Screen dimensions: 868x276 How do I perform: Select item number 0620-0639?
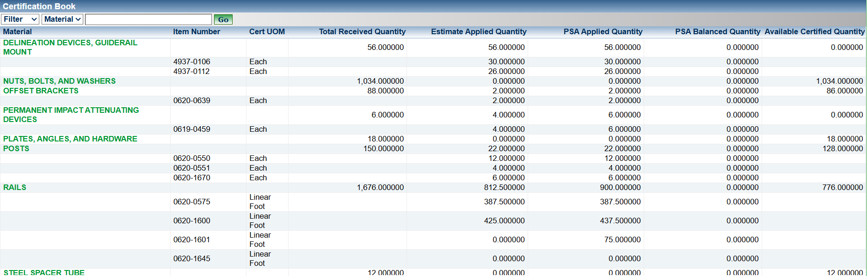tap(191, 100)
